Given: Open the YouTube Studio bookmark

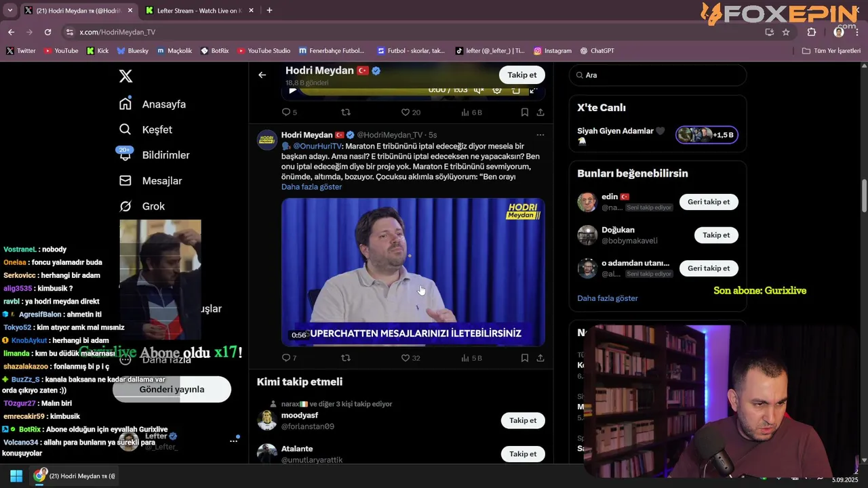Looking at the screenshot, I should (x=263, y=51).
